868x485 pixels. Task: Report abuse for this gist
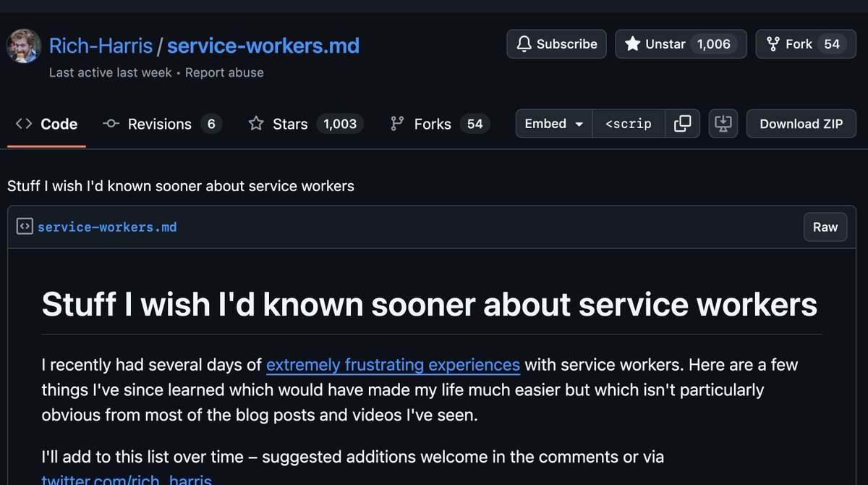pyautogui.click(x=224, y=72)
